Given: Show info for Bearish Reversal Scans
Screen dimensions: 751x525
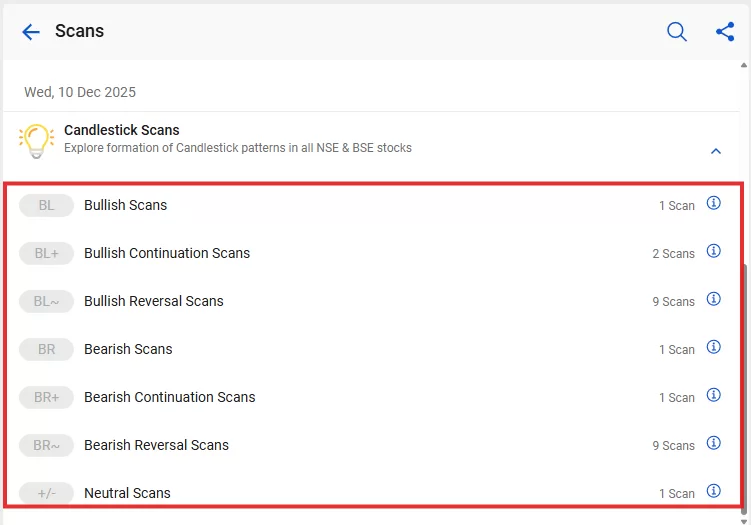Looking at the screenshot, I should 713,443.
